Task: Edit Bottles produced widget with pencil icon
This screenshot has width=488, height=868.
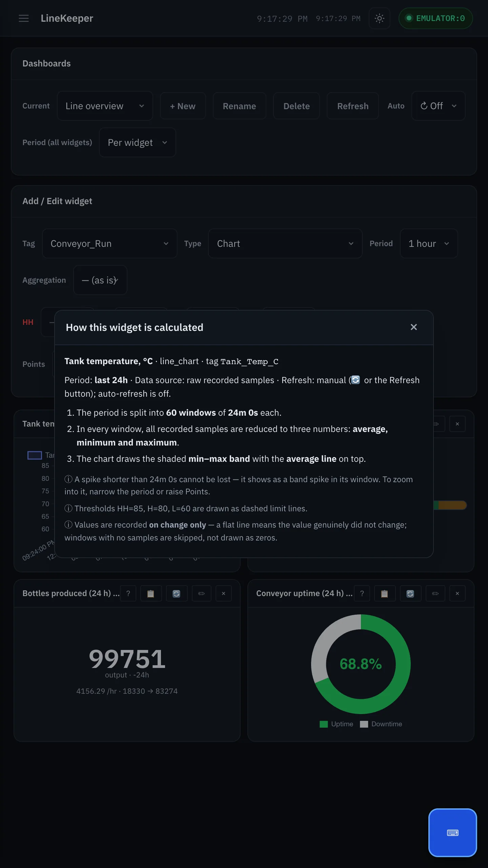Action: (201, 593)
